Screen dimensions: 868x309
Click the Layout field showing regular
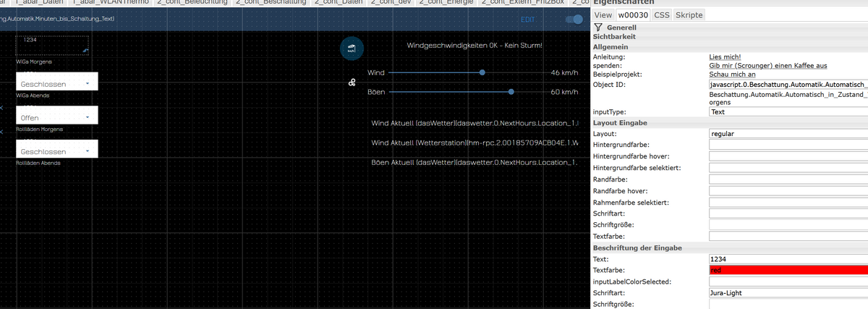click(x=788, y=134)
